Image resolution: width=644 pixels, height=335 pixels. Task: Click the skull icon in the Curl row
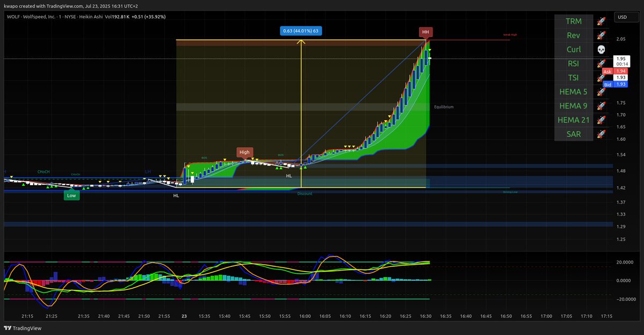click(601, 50)
